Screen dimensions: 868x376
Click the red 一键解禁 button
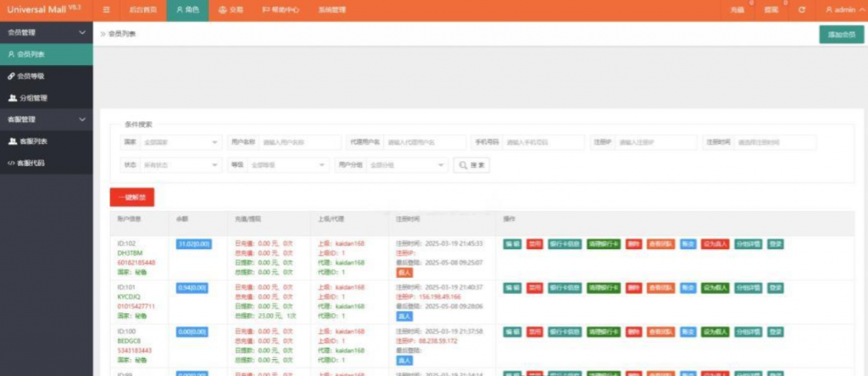click(131, 197)
